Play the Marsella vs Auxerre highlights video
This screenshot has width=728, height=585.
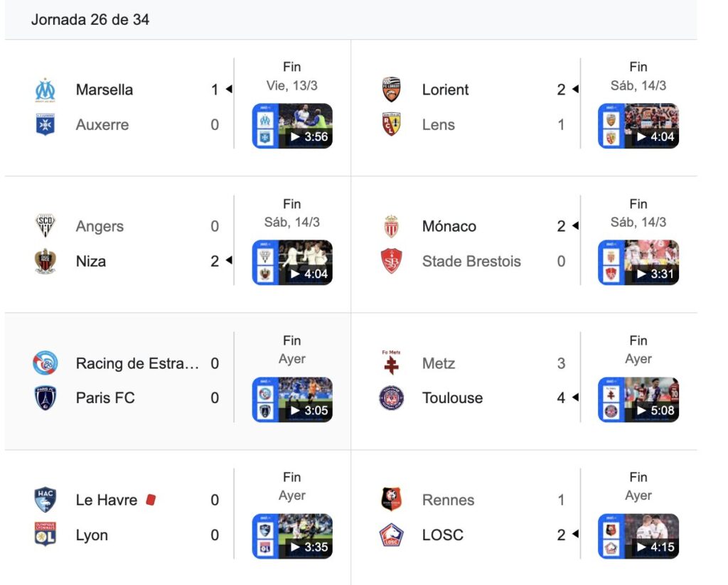pos(292,126)
